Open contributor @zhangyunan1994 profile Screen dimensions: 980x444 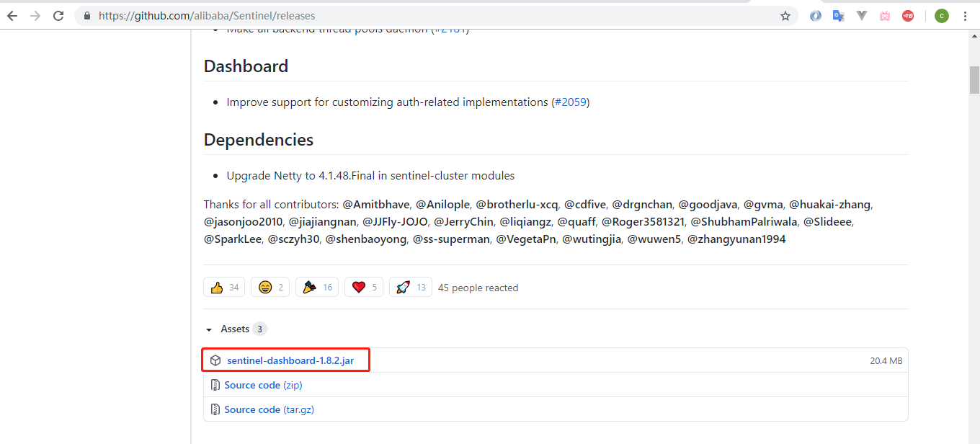coord(736,239)
